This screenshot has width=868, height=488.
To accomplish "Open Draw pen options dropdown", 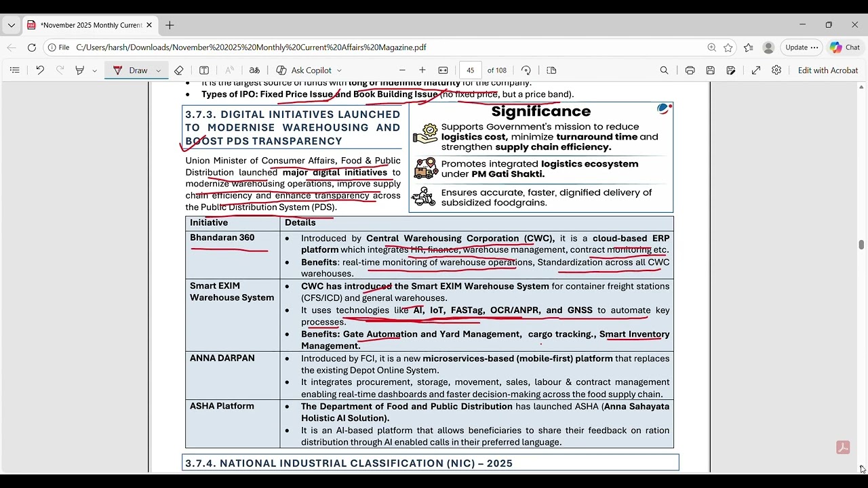I will click(x=158, y=70).
